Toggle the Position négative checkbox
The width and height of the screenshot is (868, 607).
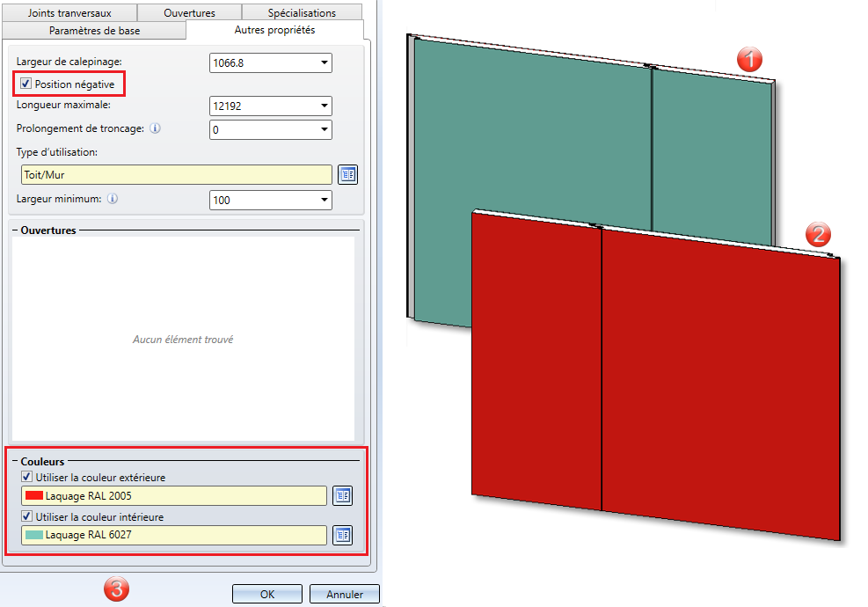(26, 84)
